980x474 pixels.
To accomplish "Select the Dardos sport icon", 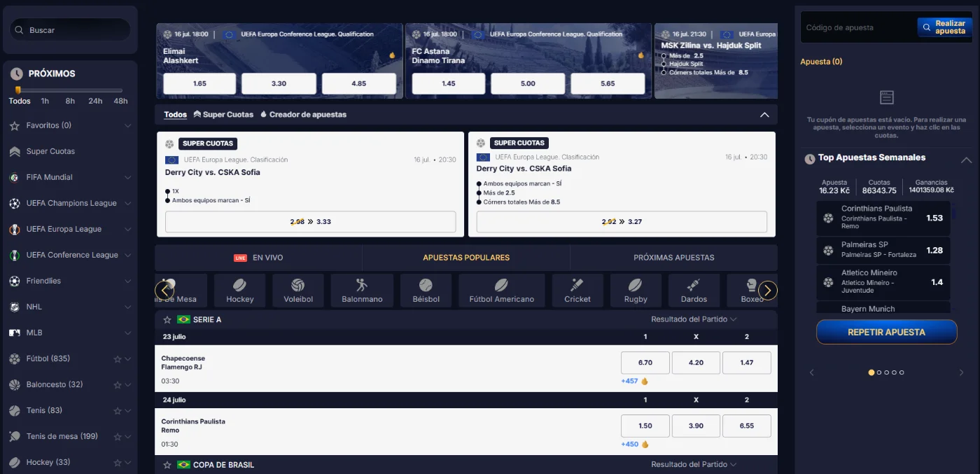I will tap(694, 291).
